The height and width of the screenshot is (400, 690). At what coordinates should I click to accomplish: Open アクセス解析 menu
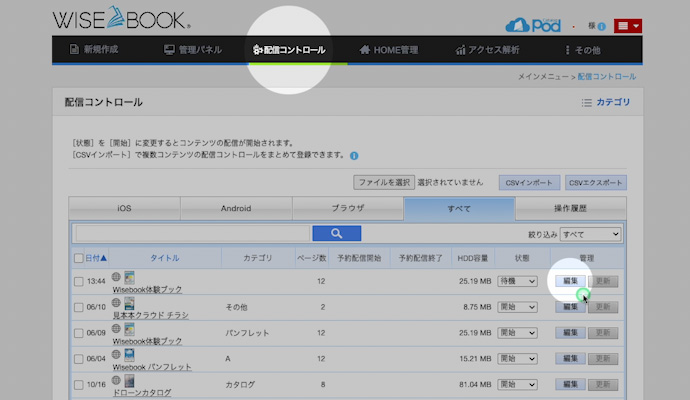[x=487, y=50]
